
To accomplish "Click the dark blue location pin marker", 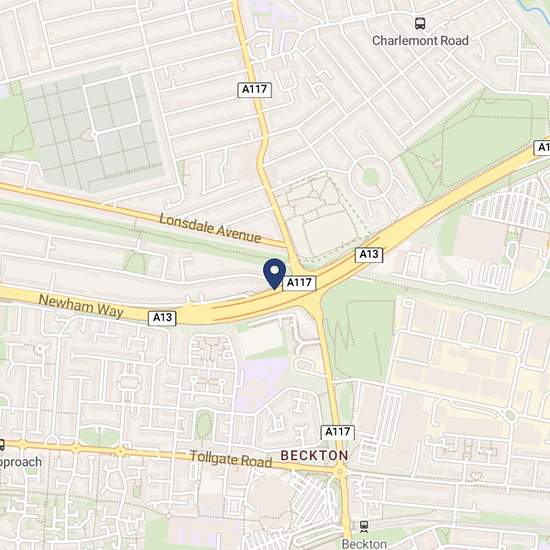I will [x=274, y=274].
